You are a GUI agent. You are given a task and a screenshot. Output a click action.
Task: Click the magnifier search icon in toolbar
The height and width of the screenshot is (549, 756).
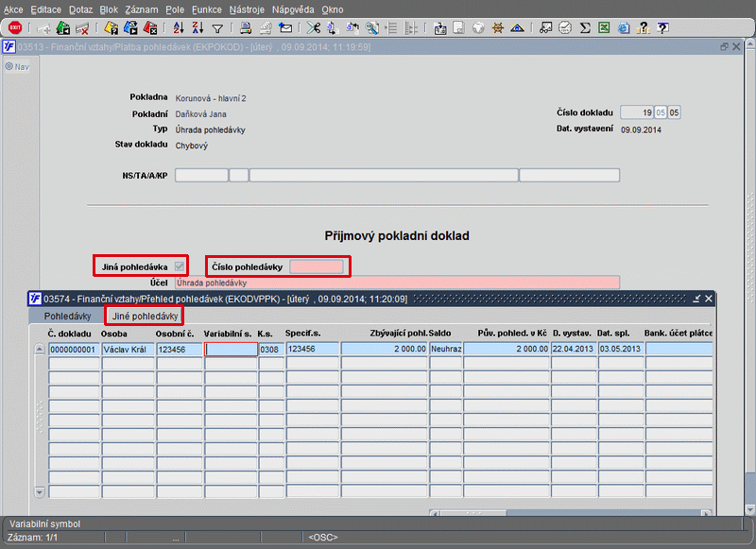coord(371,28)
